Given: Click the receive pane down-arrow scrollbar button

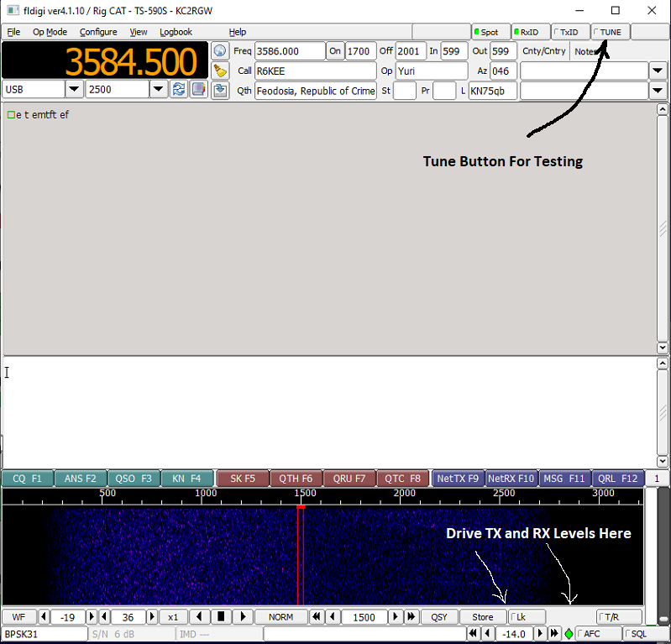Looking at the screenshot, I should point(663,348).
